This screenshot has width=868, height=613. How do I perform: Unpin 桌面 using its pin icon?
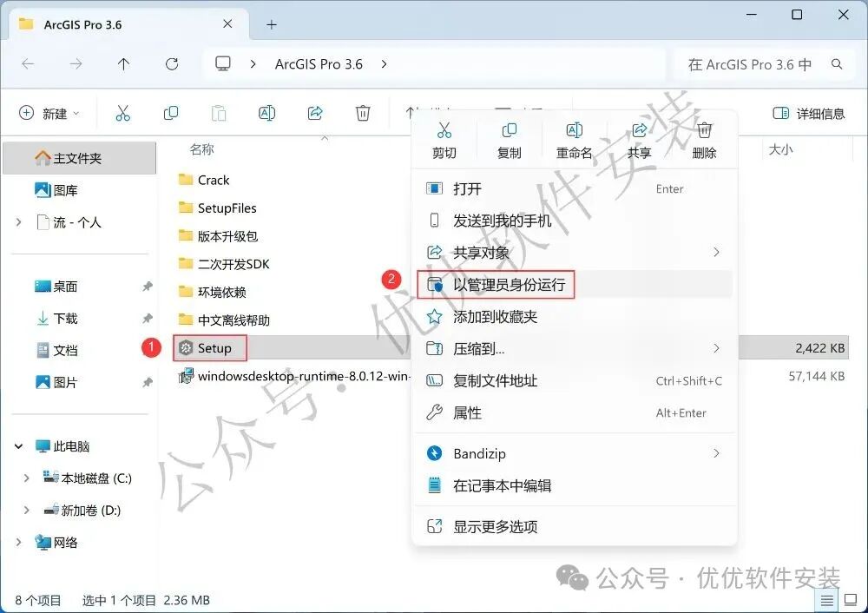[x=148, y=287]
